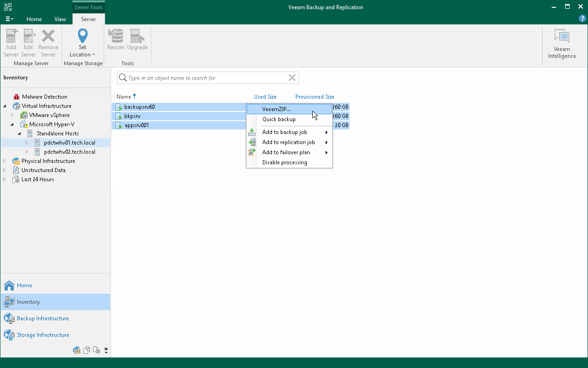Open the main hamburger menu dropdown
The height and width of the screenshot is (368, 588).
click(9, 19)
